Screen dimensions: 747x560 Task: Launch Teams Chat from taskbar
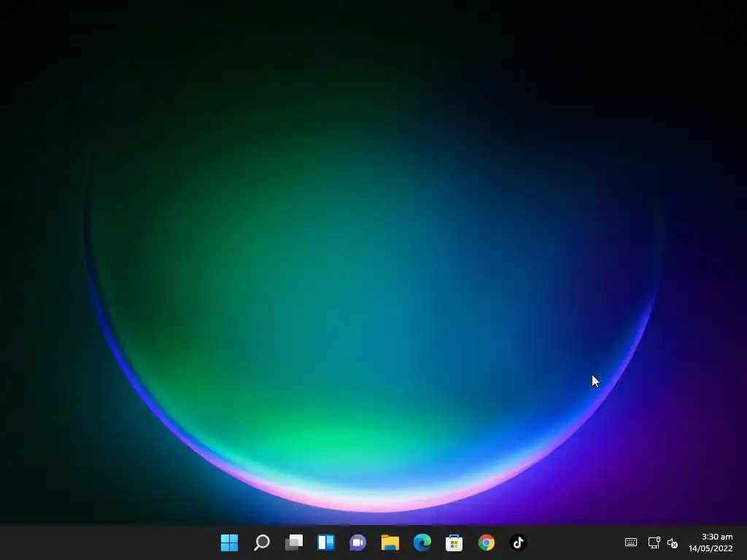click(357, 542)
